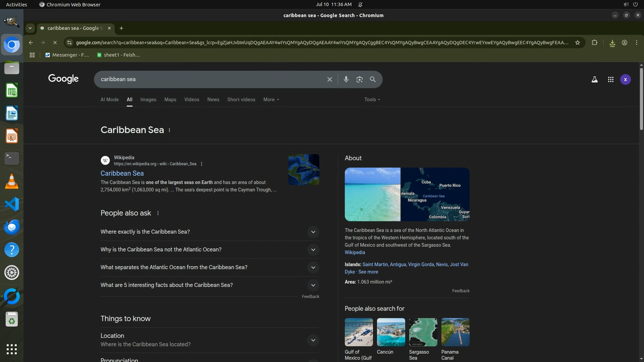The width and height of the screenshot is (644, 362).
Task: Expand the Location things-to-know section
Action: (313, 340)
